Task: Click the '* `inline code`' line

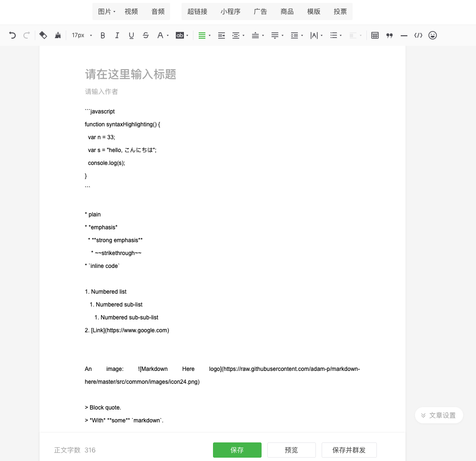Action: (x=102, y=266)
